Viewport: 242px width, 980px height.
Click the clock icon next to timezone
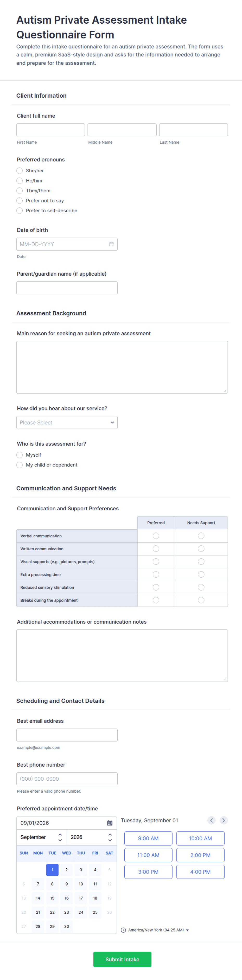[124, 930]
